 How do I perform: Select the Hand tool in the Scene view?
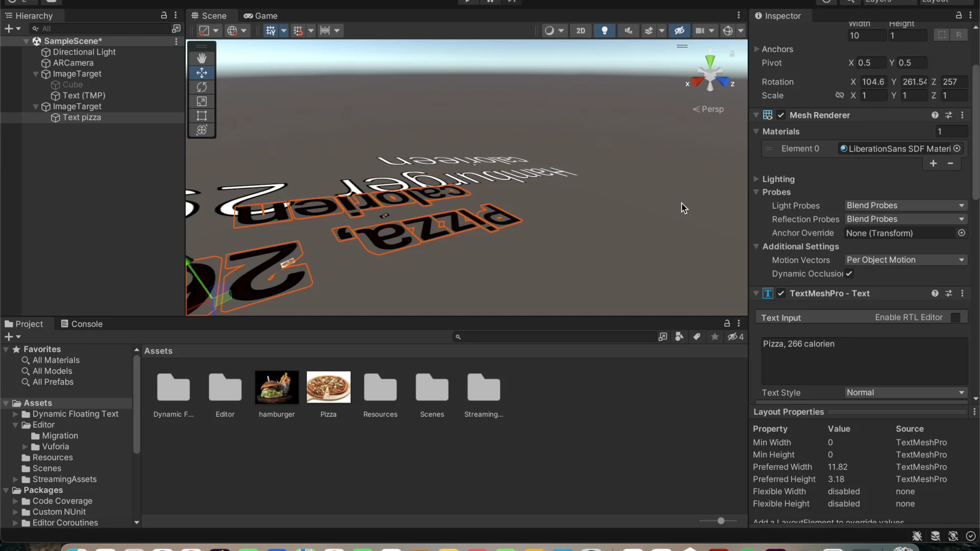202,58
